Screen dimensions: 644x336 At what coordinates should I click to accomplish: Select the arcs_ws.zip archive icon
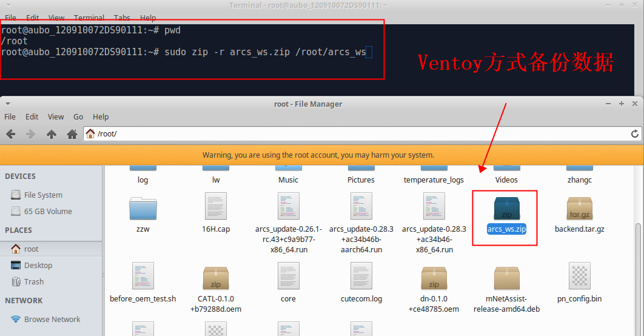coord(506,208)
